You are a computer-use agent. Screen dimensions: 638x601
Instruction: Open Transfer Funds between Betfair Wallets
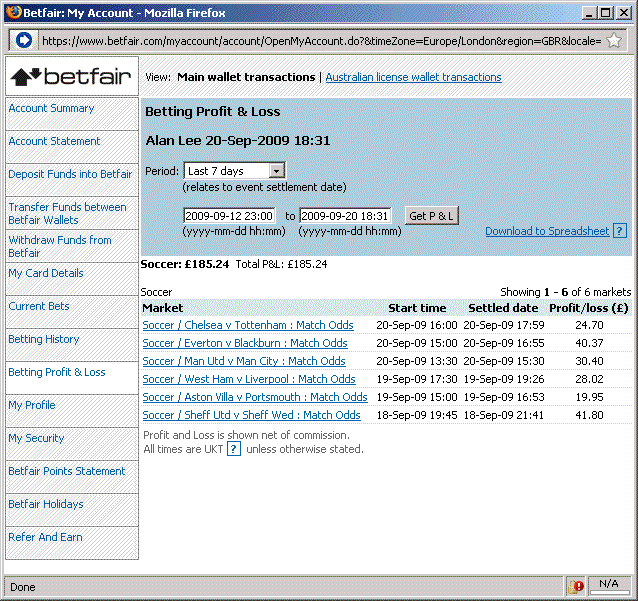coord(67,214)
